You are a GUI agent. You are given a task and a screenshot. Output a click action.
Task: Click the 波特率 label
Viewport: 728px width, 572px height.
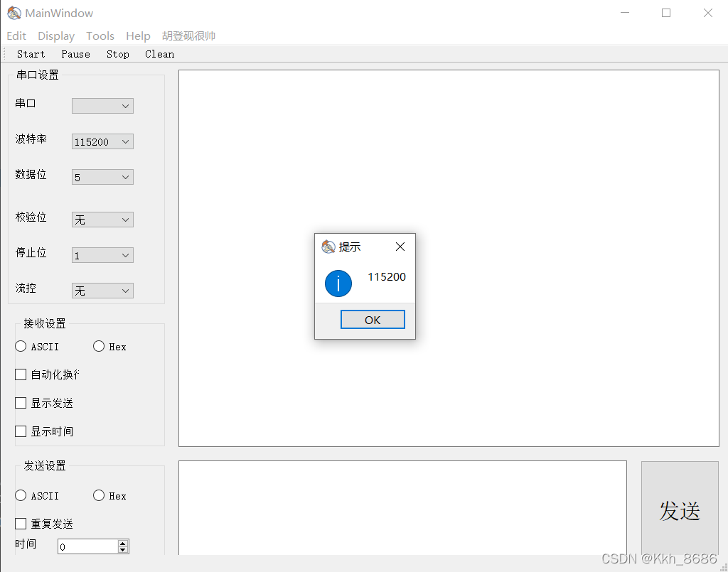coord(31,139)
